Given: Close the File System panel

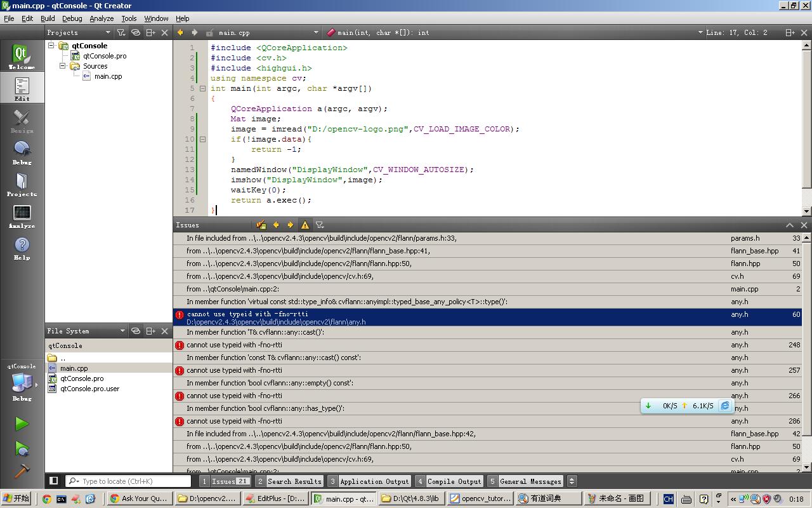Looking at the screenshot, I should coord(165,331).
